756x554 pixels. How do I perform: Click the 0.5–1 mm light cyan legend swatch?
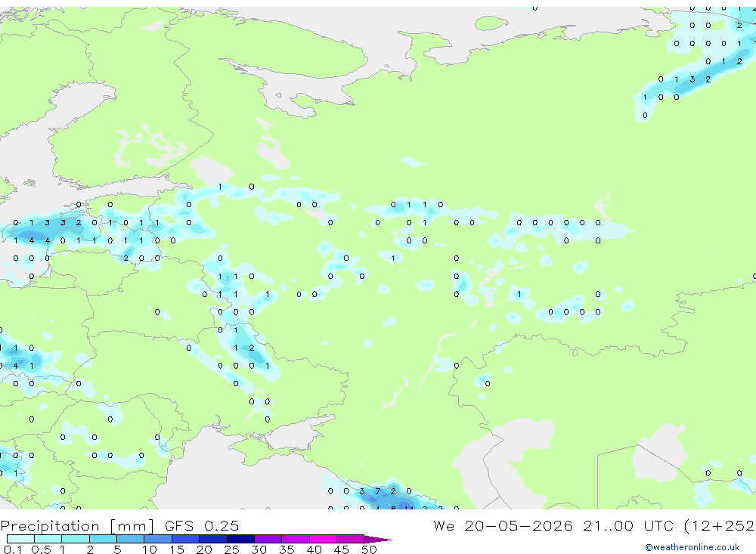pos(48,539)
